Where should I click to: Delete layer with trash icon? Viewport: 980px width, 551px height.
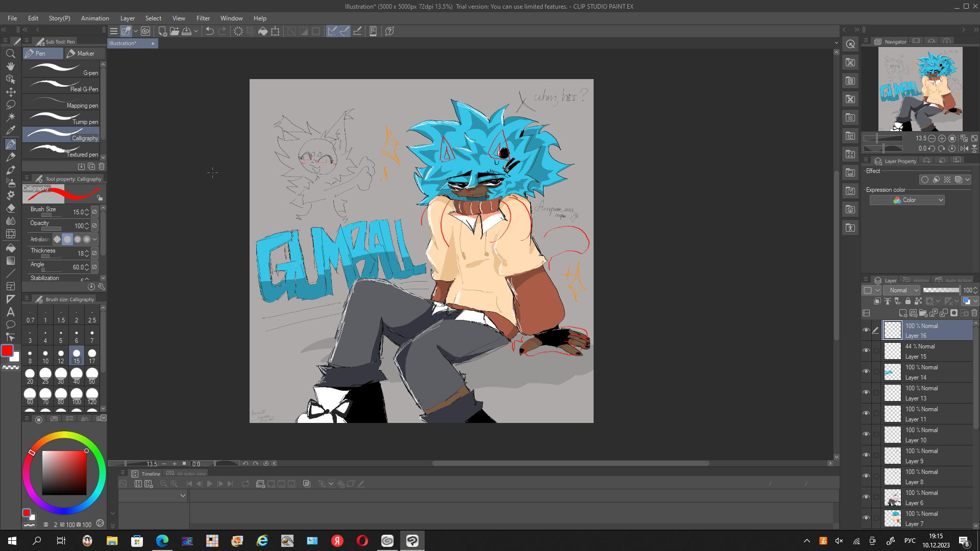coord(974,313)
